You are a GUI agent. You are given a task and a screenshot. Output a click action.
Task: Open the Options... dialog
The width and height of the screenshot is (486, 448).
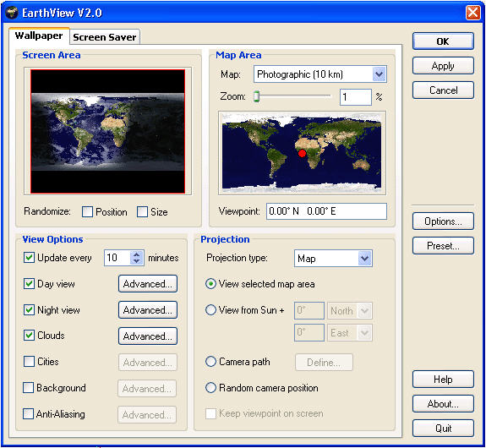443,221
